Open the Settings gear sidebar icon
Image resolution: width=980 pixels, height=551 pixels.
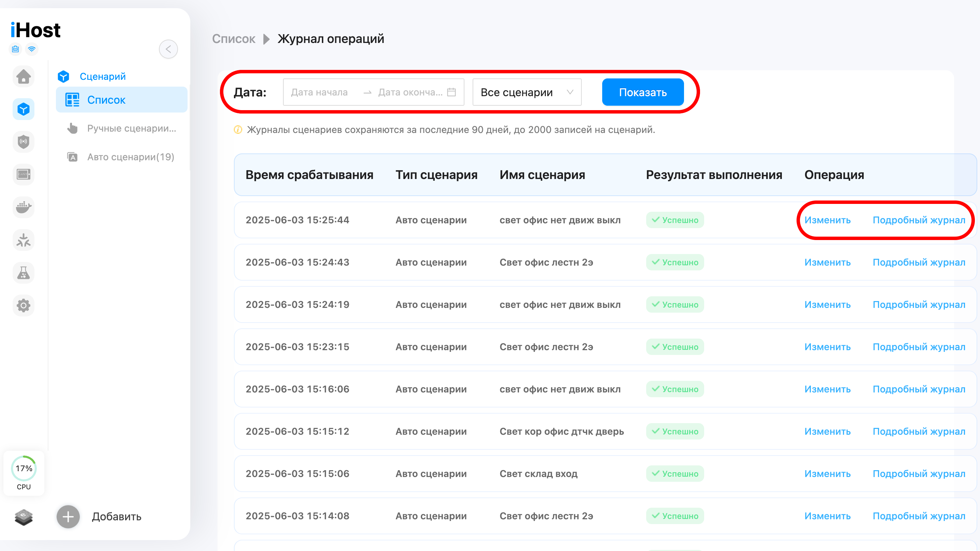(24, 305)
